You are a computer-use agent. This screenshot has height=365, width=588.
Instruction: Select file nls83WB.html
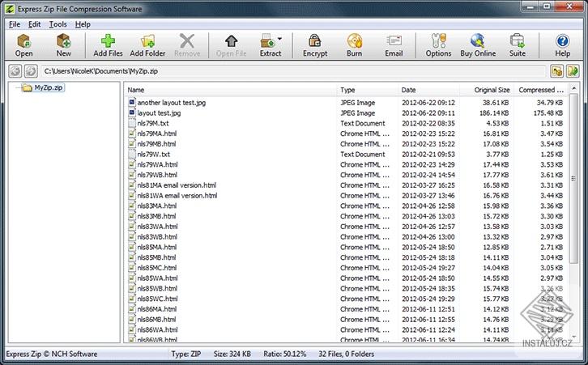coord(157,237)
